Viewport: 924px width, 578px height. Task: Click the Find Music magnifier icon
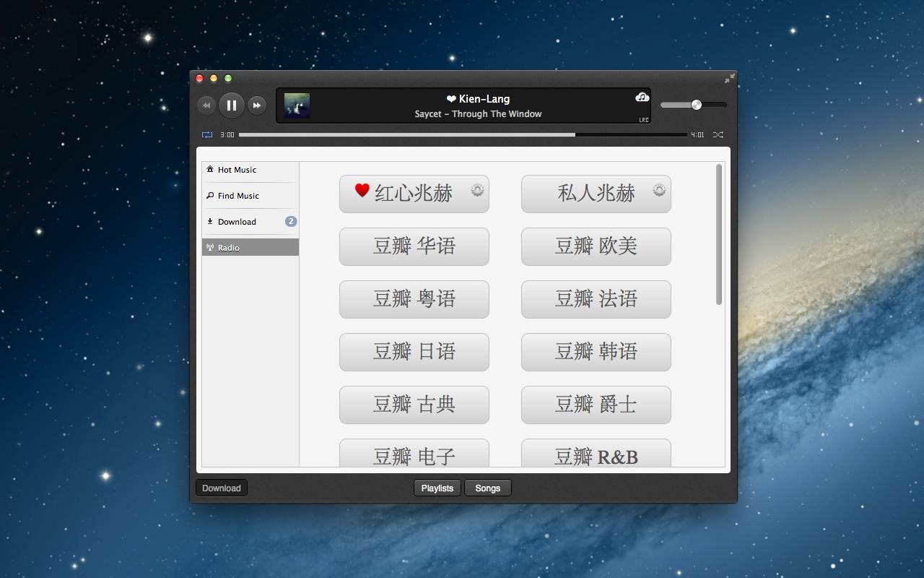click(x=210, y=195)
